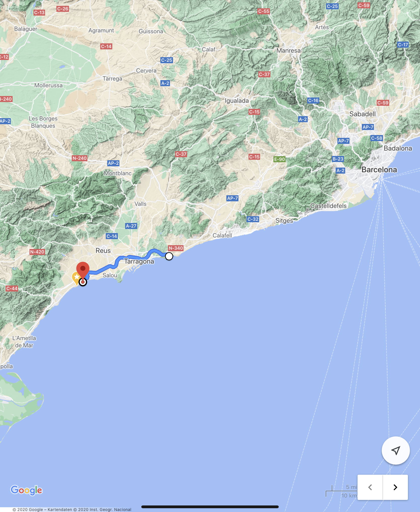420x512 pixels.
Task: Tap the my-location arrow button
Action: pos(396,451)
